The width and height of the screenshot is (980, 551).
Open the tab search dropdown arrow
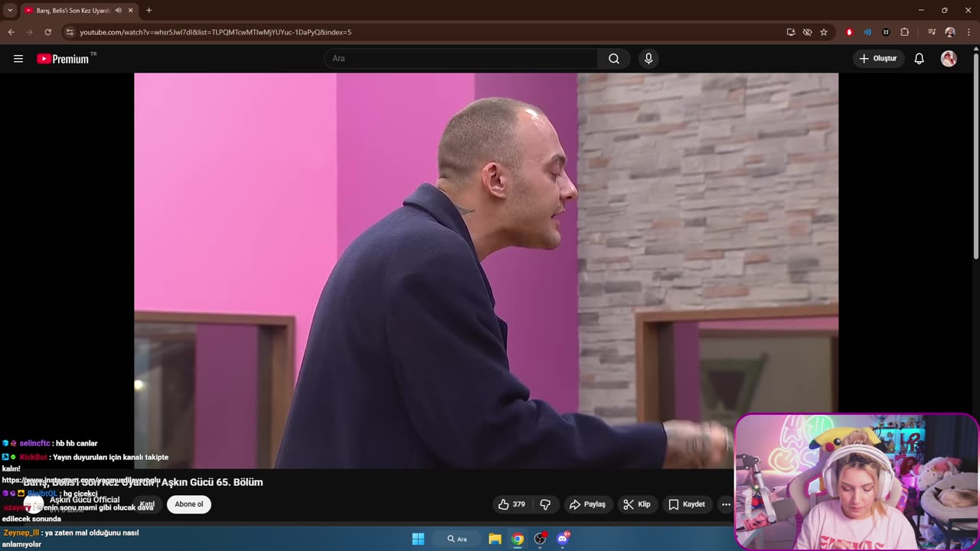[x=10, y=10]
